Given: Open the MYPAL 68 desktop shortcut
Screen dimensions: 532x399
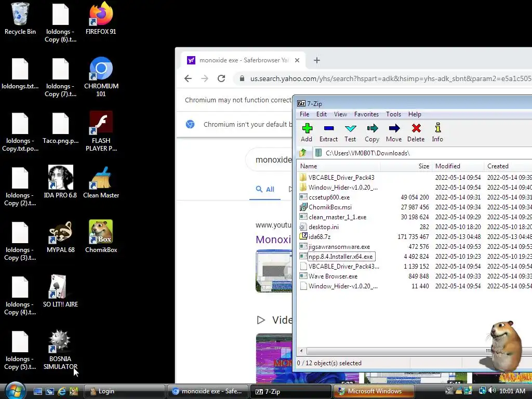Looking at the screenshot, I should click(x=60, y=236).
